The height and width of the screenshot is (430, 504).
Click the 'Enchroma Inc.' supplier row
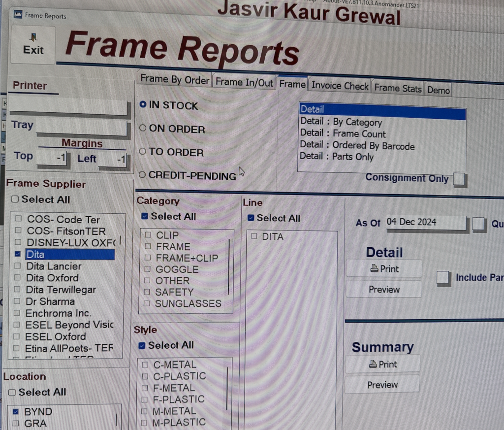tap(59, 313)
